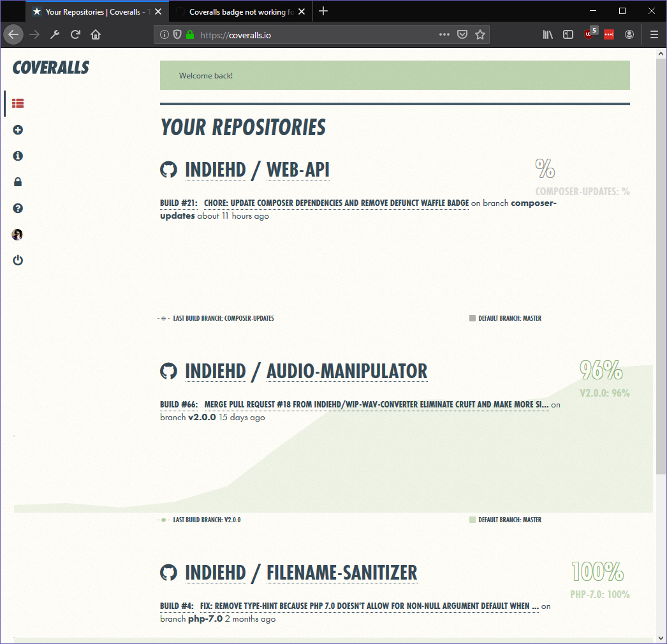Go back with browser back arrow

(x=13, y=35)
